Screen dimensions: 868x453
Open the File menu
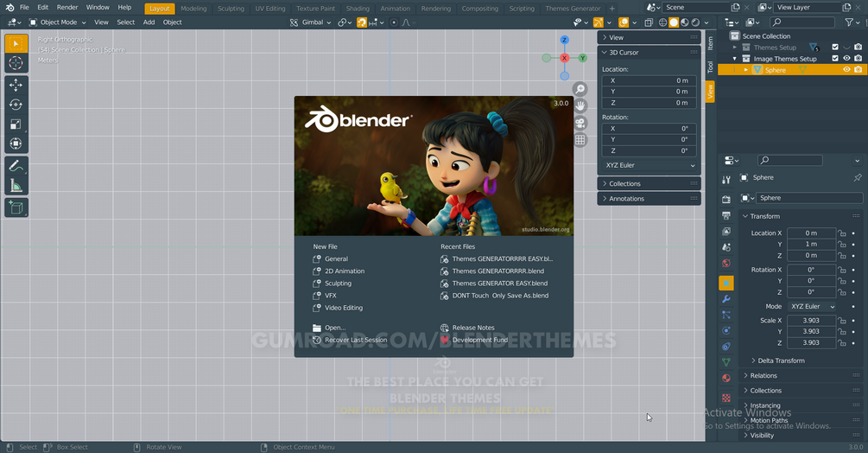pyautogui.click(x=24, y=8)
